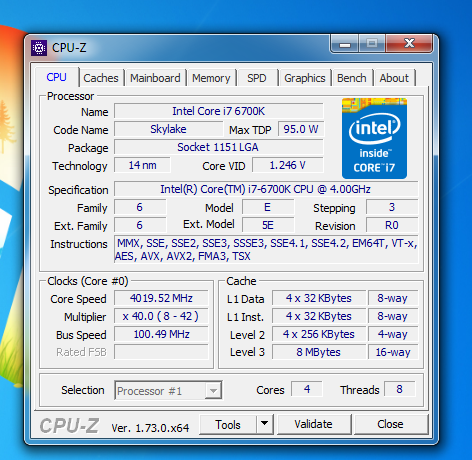Click the 1.246 V Core VID value
This screenshot has height=460, width=472.
pos(288,165)
